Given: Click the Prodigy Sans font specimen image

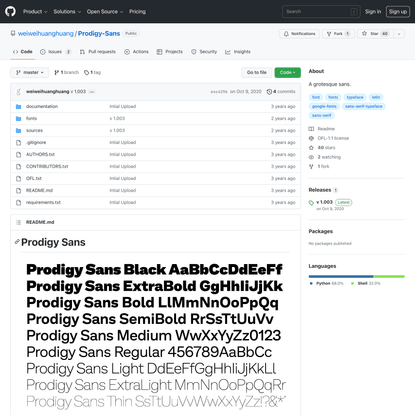Looking at the screenshot, I should click(x=156, y=335).
